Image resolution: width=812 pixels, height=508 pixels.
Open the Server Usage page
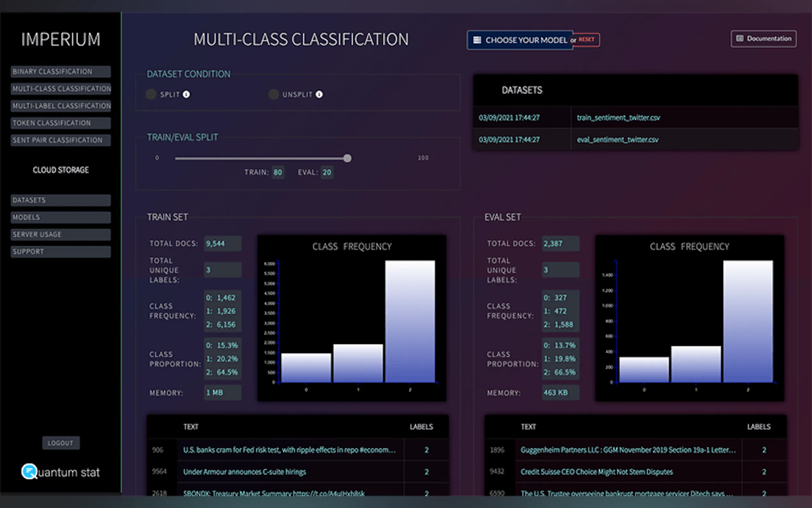tap(60, 234)
